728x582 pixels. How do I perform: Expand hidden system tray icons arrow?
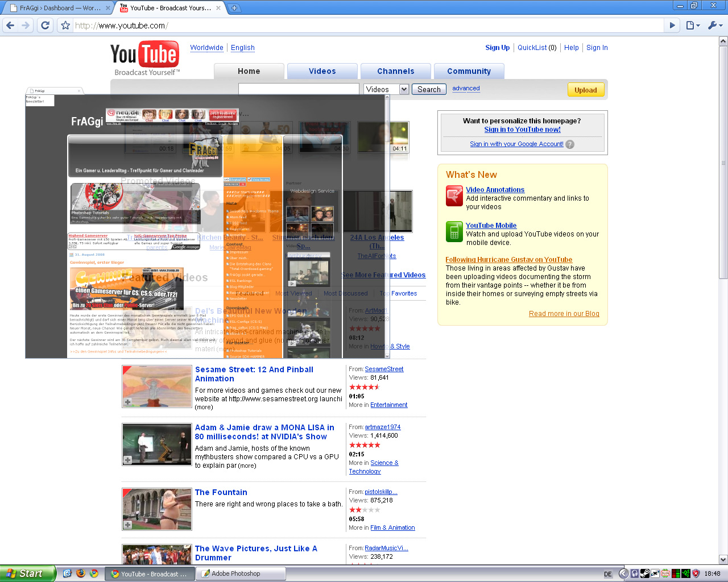(623, 574)
